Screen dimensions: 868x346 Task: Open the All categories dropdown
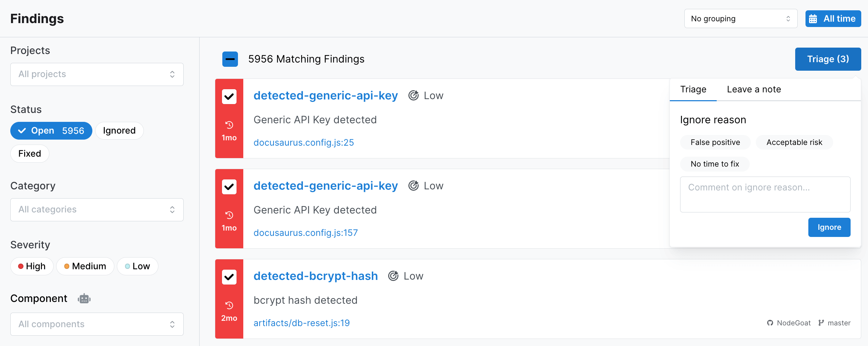(97, 210)
